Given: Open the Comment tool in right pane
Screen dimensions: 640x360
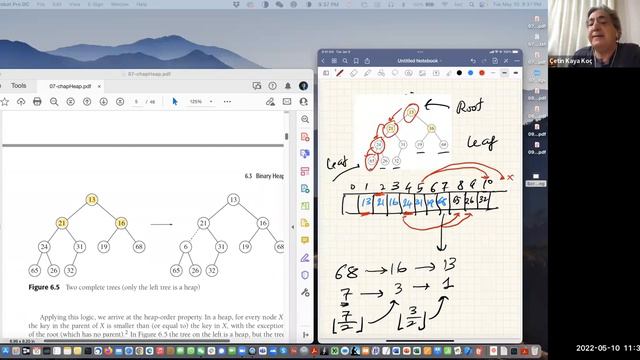Looking at the screenshot, I should [305, 240].
